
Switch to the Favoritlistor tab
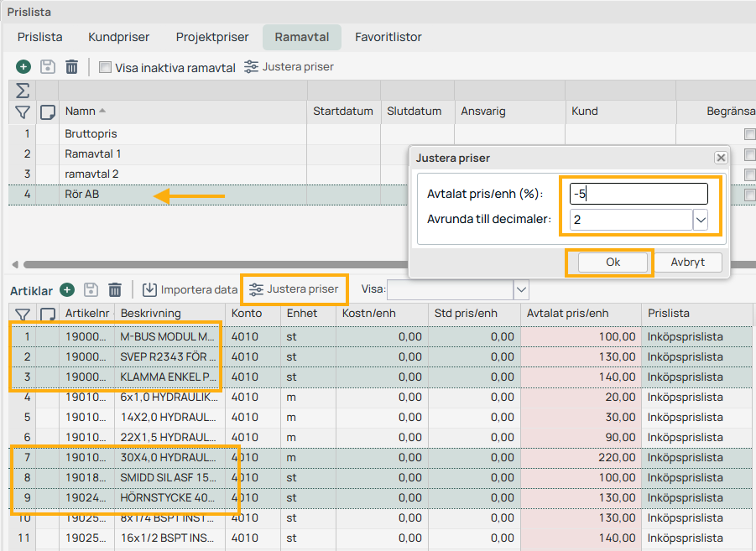tap(388, 37)
